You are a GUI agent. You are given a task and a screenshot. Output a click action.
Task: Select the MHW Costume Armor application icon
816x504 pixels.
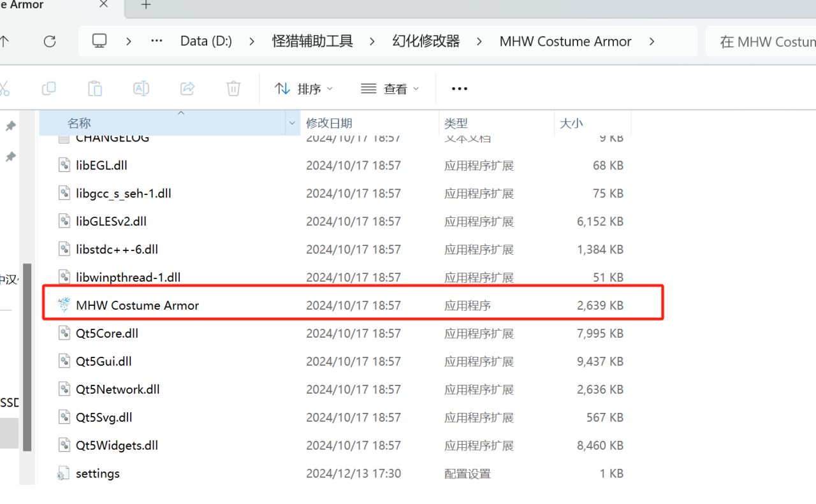[64, 305]
